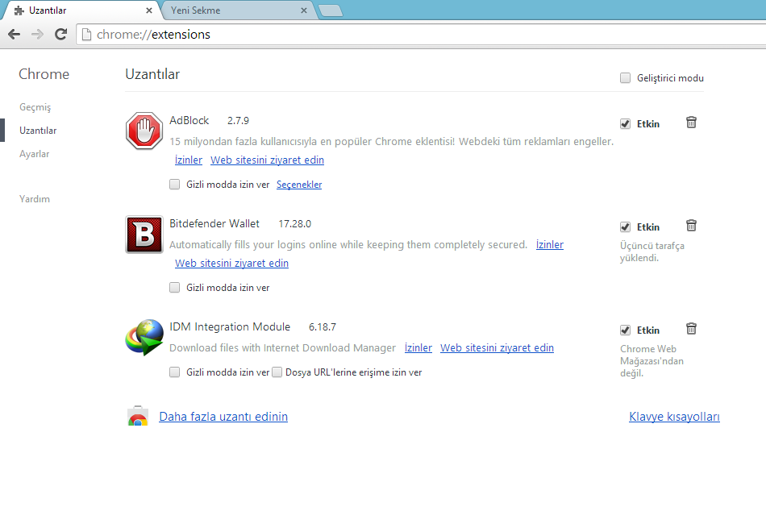Click the AdBlock description text
This screenshot has height=532, width=766.
tap(391, 141)
